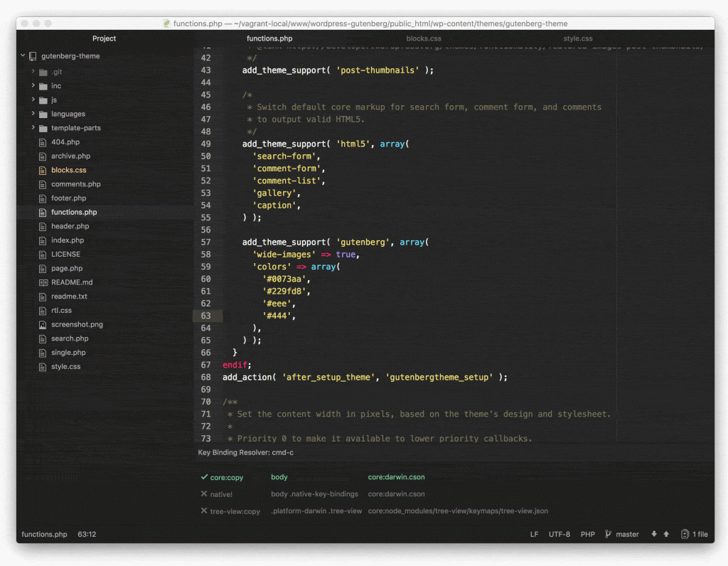Expand the template-parts folder chevron
728x566 pixels.
point(33,128)
